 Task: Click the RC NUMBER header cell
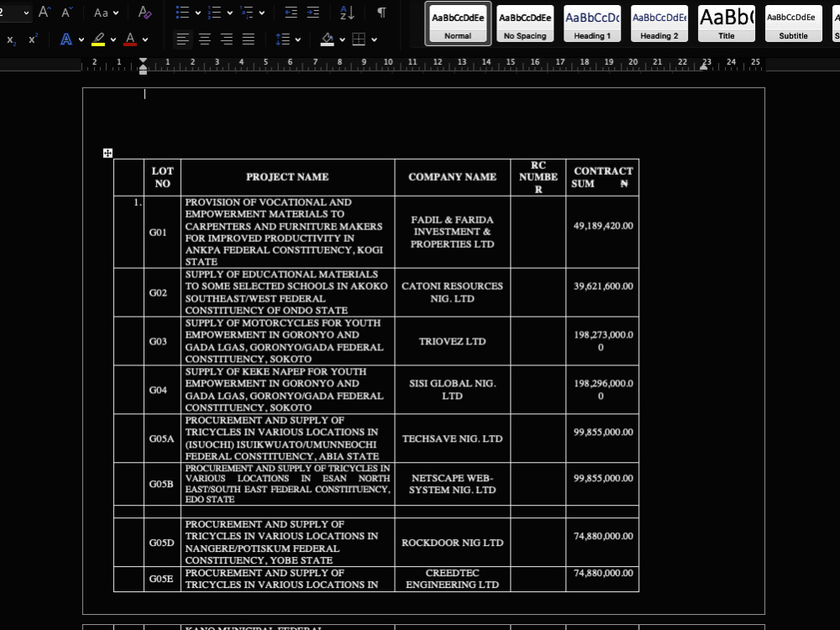pyautogui.click(x=538, y=177)
